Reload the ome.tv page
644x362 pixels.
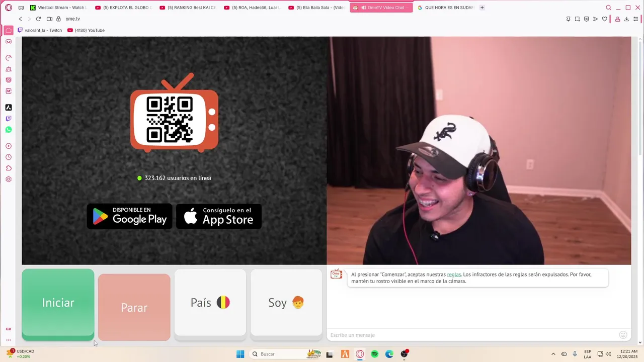(x=38, y=19)
